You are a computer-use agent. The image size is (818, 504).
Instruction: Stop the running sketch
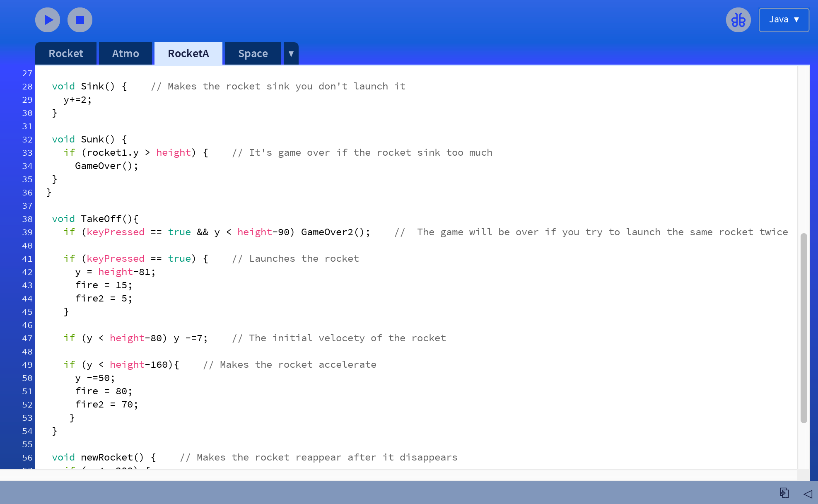click(x=80, y=20)
